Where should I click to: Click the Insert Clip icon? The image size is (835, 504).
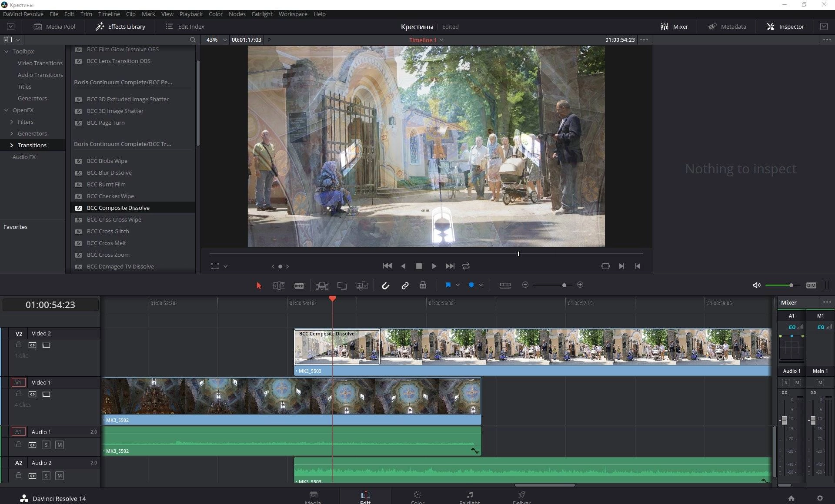click(x=322, y=285)
